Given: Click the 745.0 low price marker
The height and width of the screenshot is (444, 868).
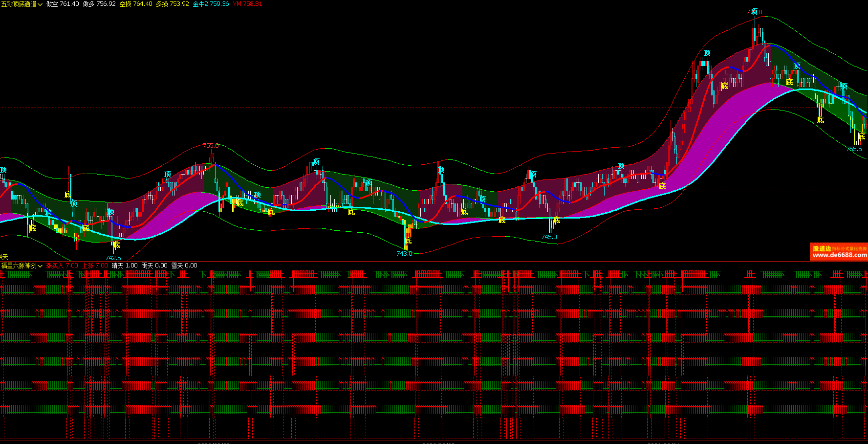Looking at the screenshot, I should pyautogui.click(x=549, y=237).
